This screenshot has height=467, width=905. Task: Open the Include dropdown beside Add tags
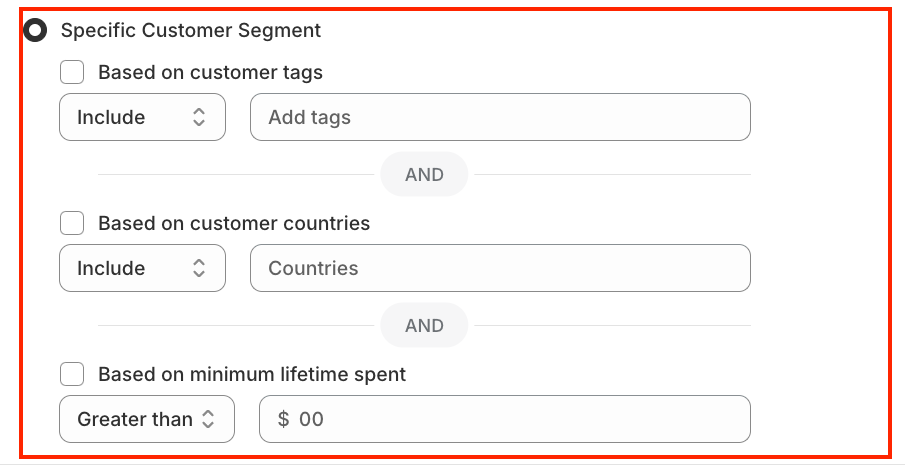click(142, 117)
